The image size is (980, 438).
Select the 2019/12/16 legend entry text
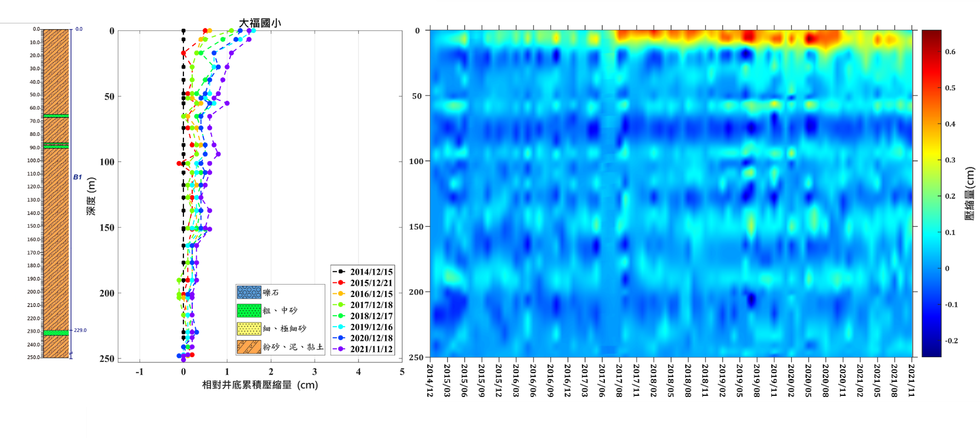(x=372, y=327)
